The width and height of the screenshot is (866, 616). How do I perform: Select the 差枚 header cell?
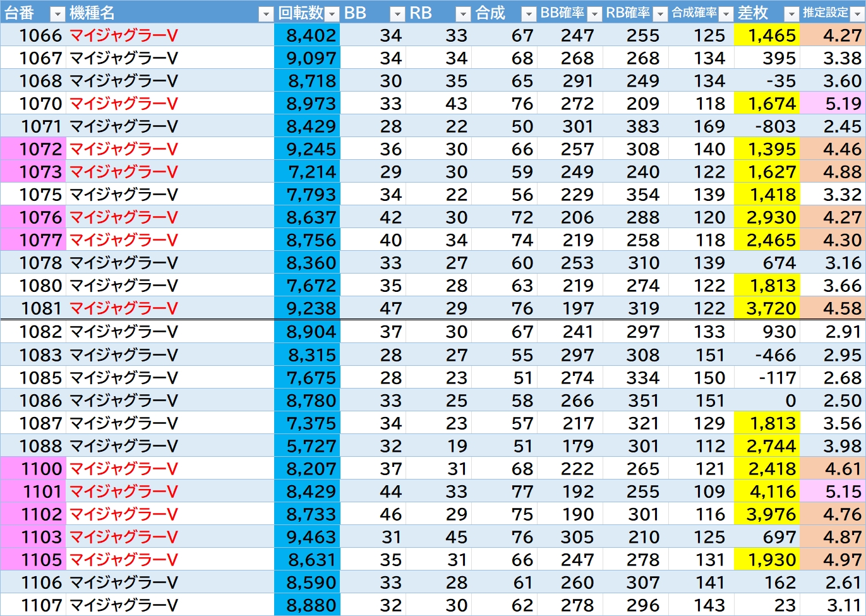pyautogui.click(x=767, y=12)
